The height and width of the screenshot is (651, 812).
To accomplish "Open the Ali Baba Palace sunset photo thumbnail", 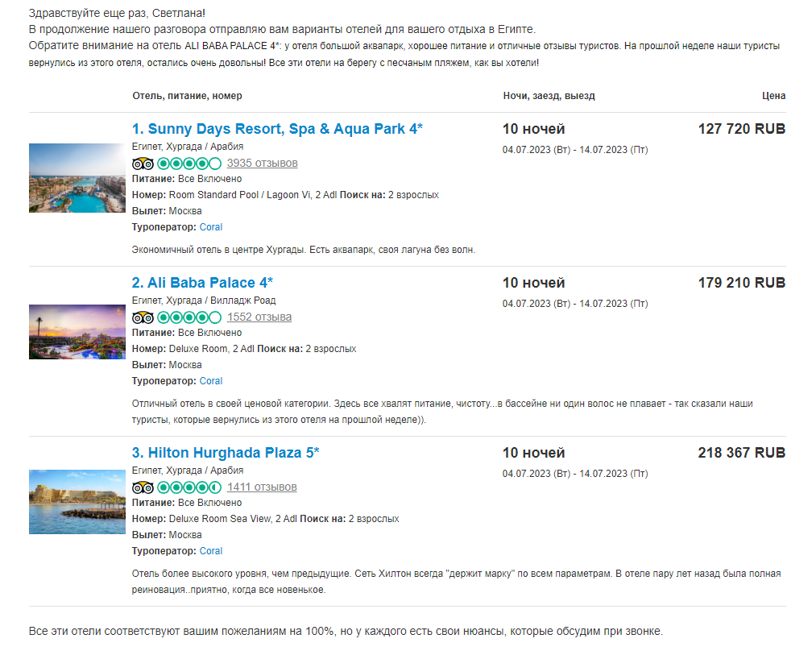I will click(x=77, y=332).
